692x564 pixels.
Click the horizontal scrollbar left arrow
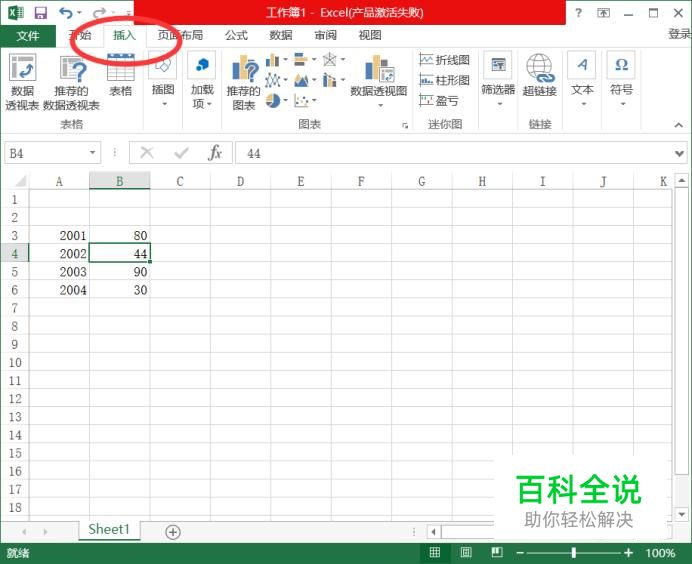(434, 532)
